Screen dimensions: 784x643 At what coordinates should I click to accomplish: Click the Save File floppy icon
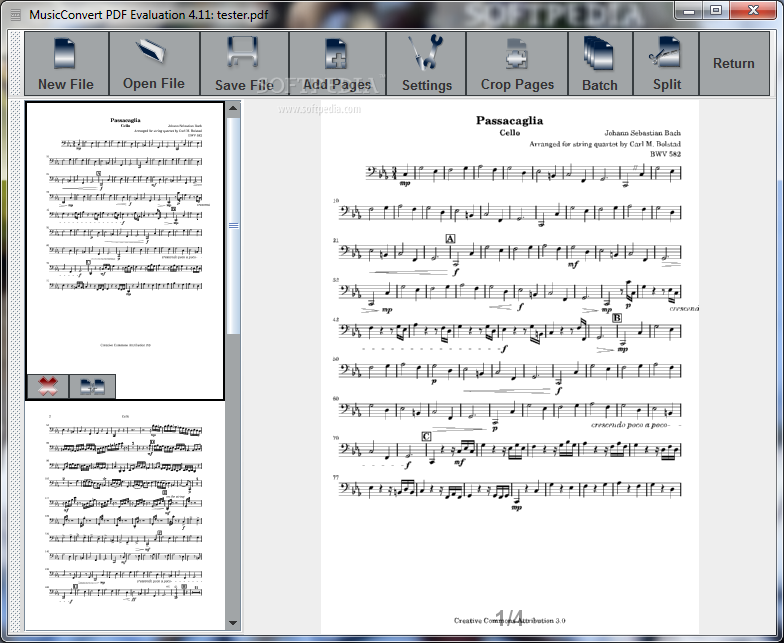[242, 52]
